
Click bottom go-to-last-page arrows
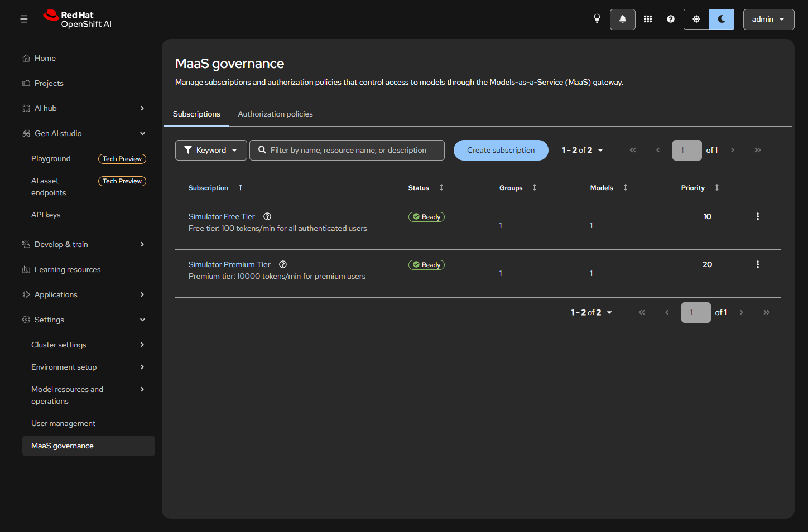click(767, 312)
